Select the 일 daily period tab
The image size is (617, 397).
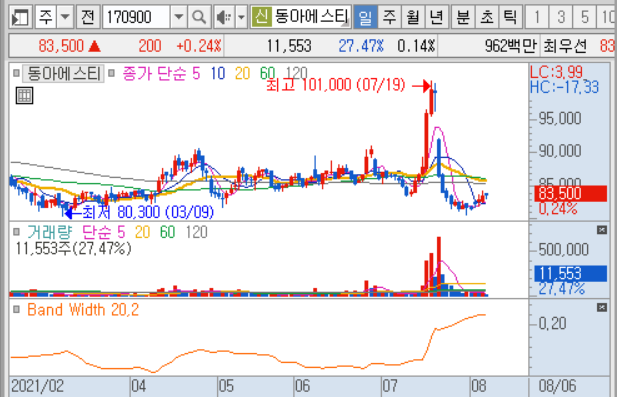365,17
